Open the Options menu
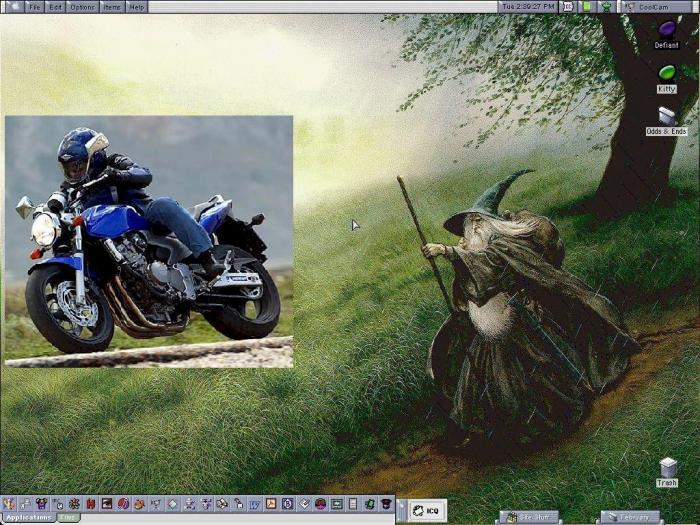 click(x=83, y=7)
